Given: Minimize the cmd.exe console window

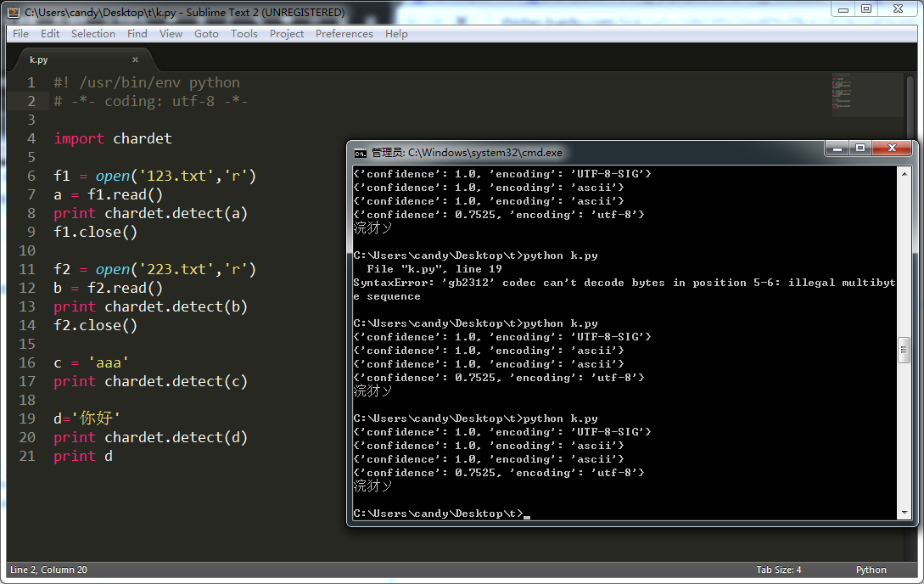Looking at the screenshot, I should [838, 149].
